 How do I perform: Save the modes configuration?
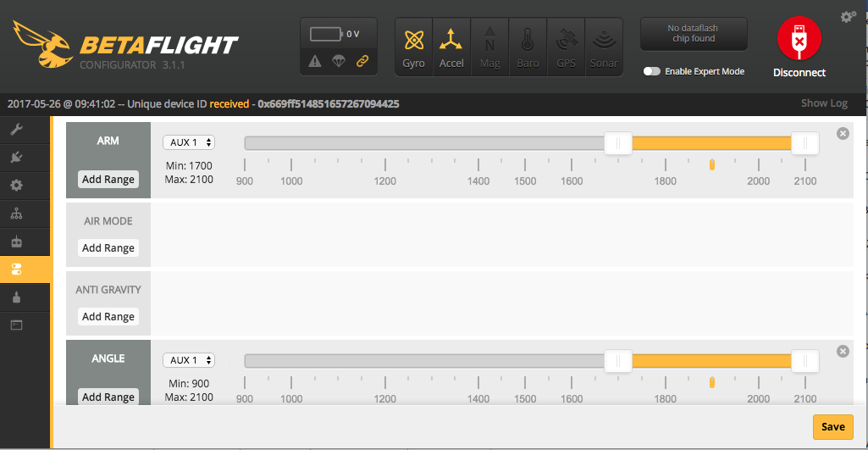pos(832,427)
